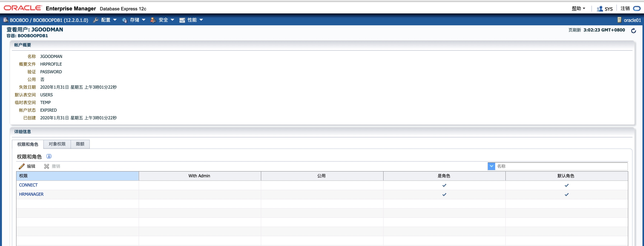644x246 pixels.
Task: Expand the 帮助 help dropdown
Action: tap(578, 8)
